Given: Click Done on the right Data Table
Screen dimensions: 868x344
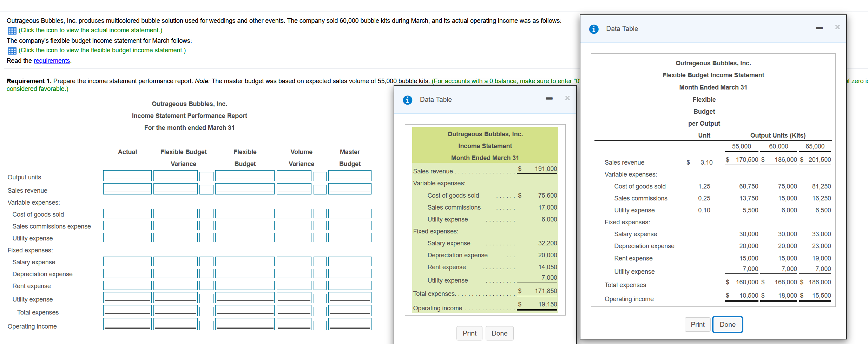Looking at the screenshot, I should pyautogui.click(x=728, y=324).
